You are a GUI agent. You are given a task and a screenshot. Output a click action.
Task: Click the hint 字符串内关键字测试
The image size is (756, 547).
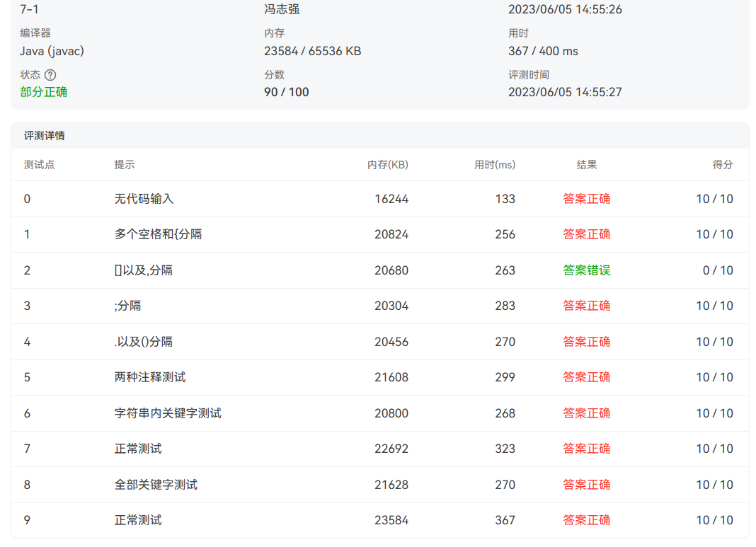pos(168,413)
